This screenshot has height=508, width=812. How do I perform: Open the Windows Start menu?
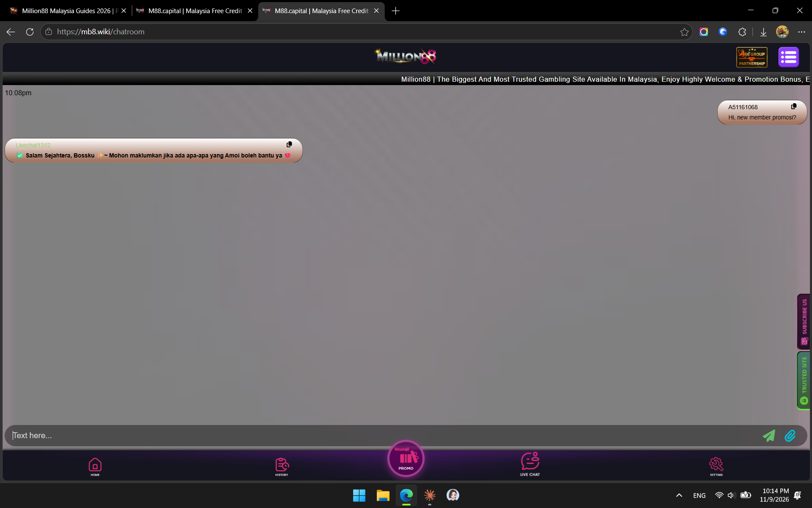coord(359,495)
